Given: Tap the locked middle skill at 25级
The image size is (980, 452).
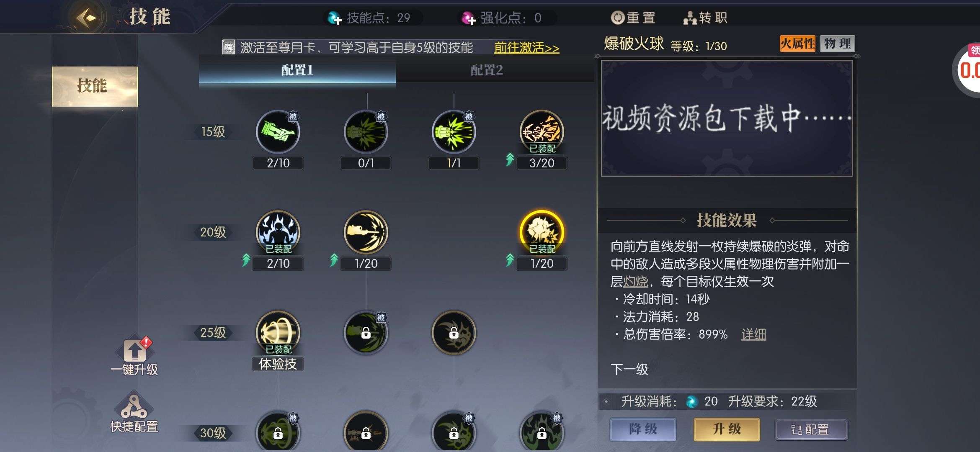Looking at the screenshot, I should coord(366,333).
